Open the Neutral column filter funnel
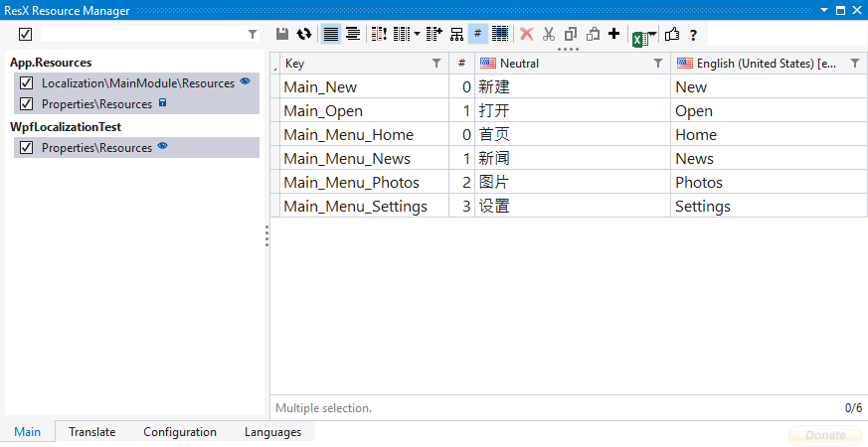Screen dimensions: 868x447 tap(658, 63)
